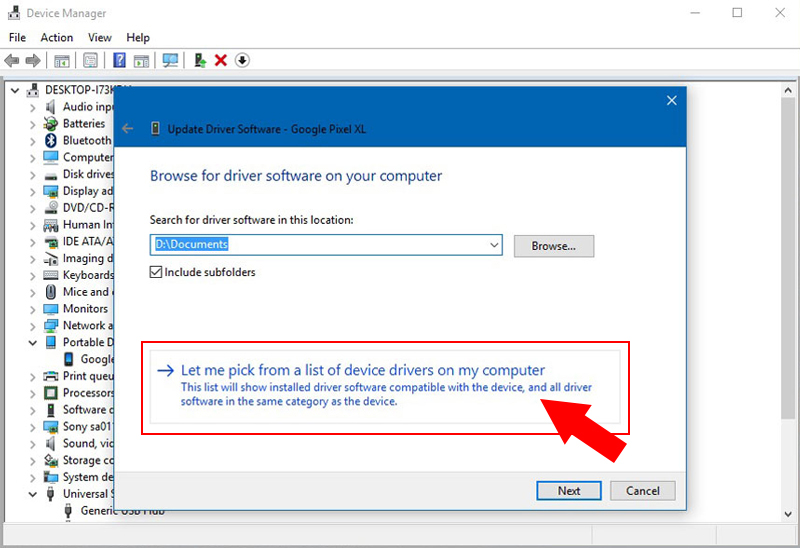Image resolution: width=800 pixels, height=548 pixels.
Task: Select the Sony sa01 tree item
Action: (87, 427)
